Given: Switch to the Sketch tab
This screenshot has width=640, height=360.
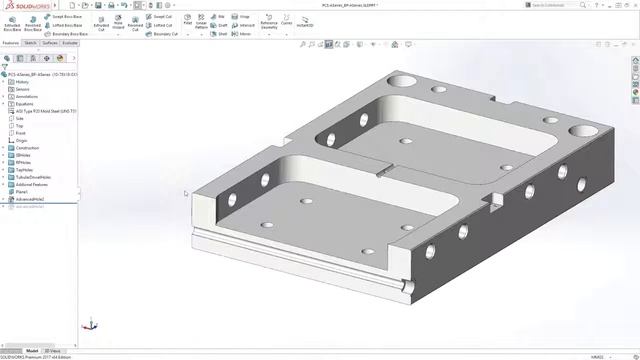Looking at the screenshot, I should pyautogui.click(x=30, y=43).
